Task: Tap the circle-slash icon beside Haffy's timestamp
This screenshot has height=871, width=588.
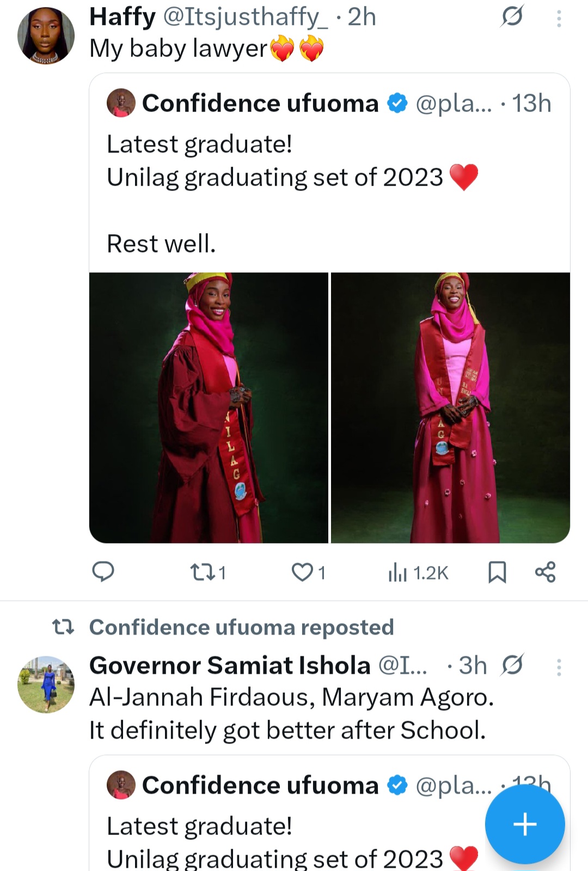Action: [512, 16]
